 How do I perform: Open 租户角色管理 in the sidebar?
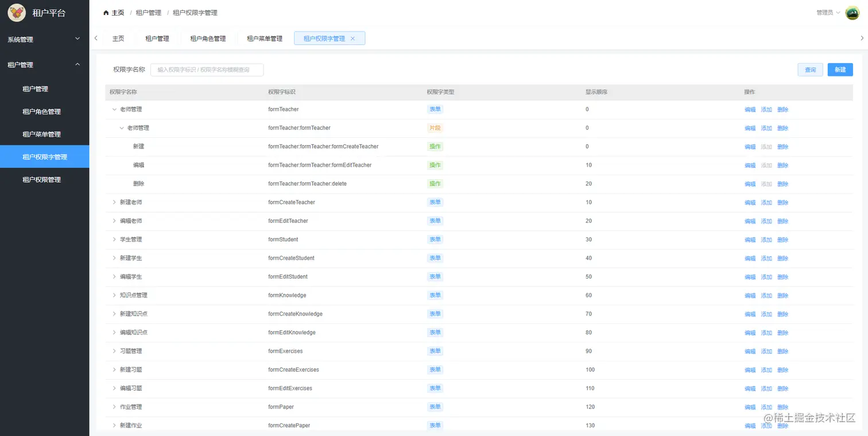[x=44, y=111]
